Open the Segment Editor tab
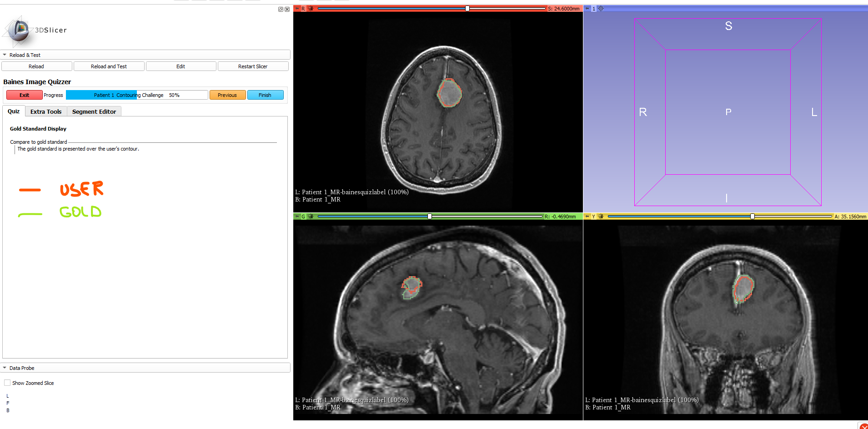The width and height of the screenshot is (868, 429). coord(94,111)
